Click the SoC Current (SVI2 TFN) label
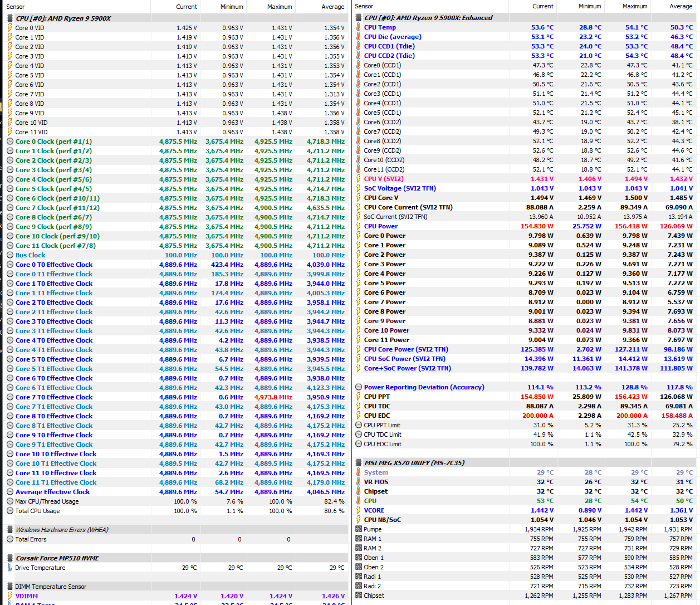The width and height of the screenshot is (700, 605). pos(395,217)
